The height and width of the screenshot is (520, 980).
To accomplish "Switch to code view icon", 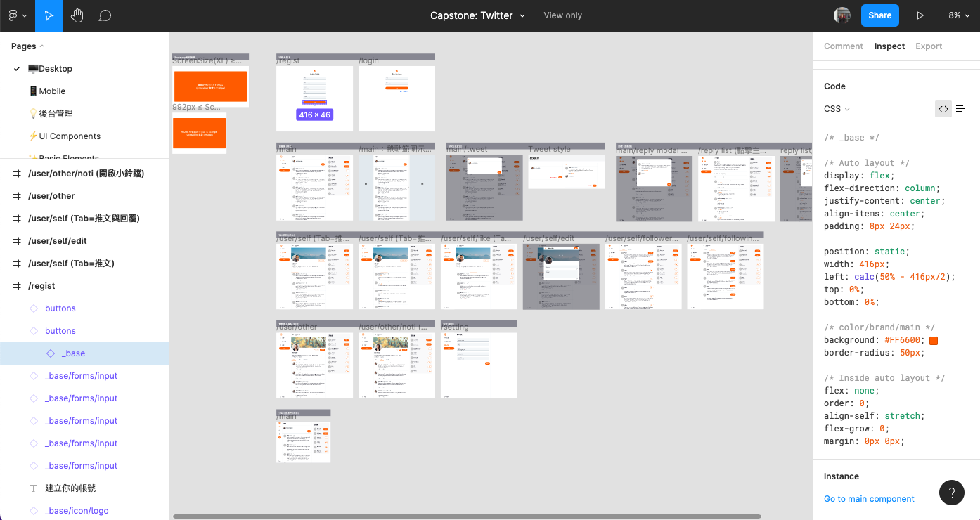I will pyautogui.click(x=943, y=109).
